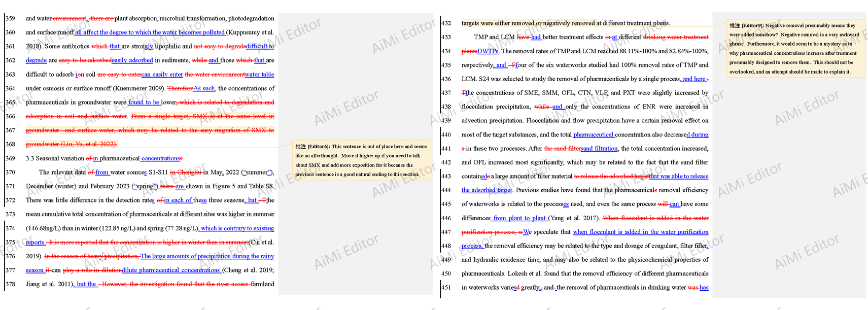
Task: Click the value "(146.68ng/L)"
Action: 43,228
